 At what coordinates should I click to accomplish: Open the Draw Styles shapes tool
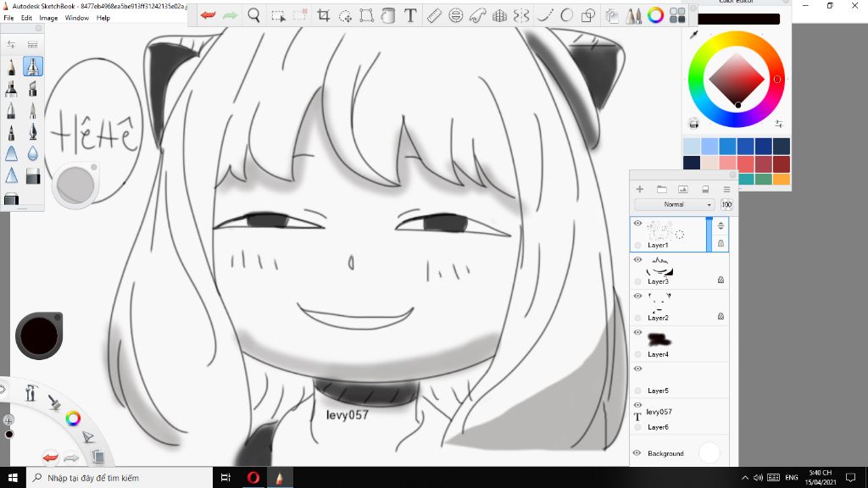tap(588, 15)
